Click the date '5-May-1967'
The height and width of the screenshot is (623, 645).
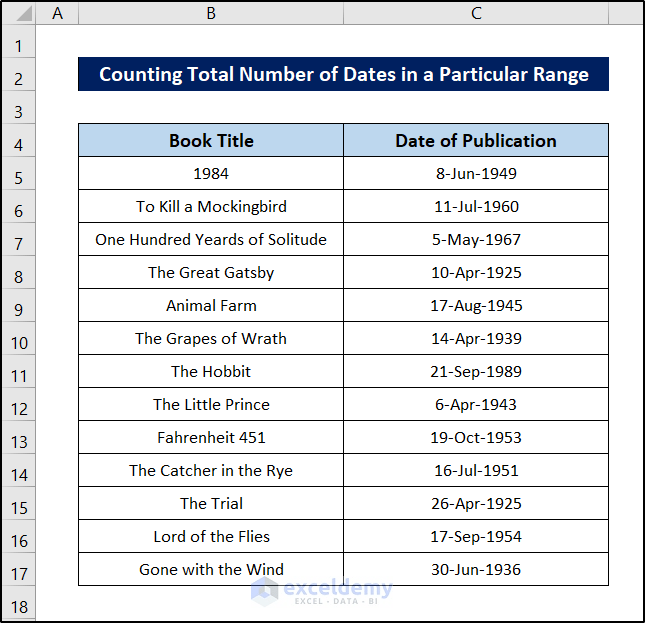coord(476,239)
